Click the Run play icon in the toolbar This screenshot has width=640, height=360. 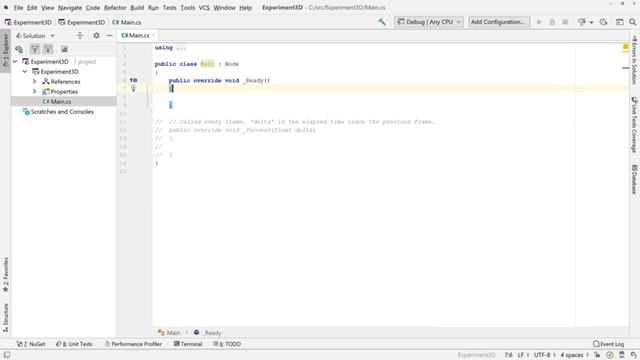[x=539, y=22]
